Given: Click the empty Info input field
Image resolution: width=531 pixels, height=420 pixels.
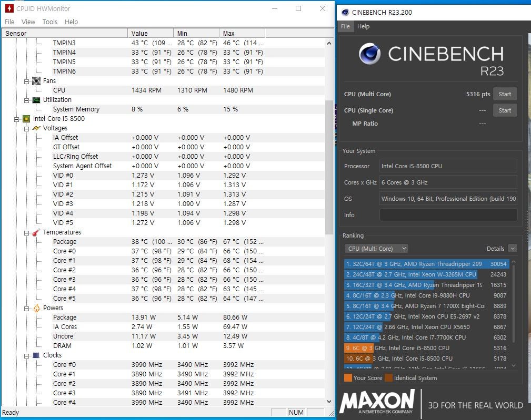Looking at the screenshot, I should point(448,215).
